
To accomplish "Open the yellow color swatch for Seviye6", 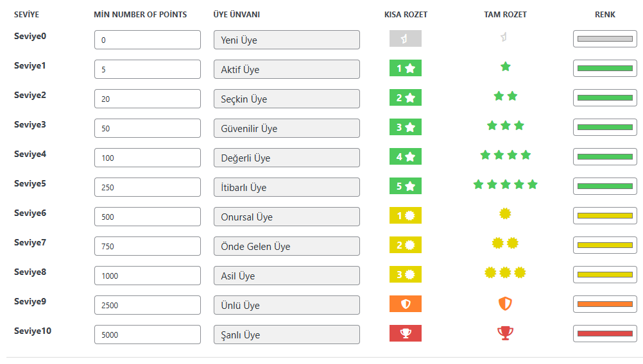I will pos(604,216).
